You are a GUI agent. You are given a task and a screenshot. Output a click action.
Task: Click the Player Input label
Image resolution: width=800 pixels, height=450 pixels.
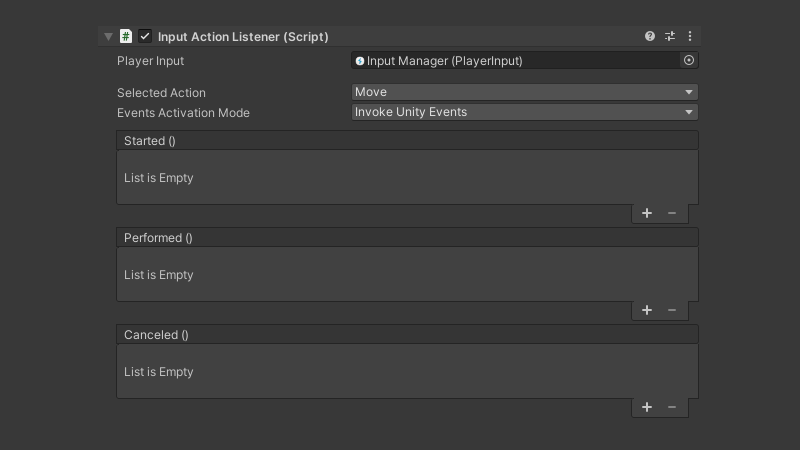(x=151, y=61)
